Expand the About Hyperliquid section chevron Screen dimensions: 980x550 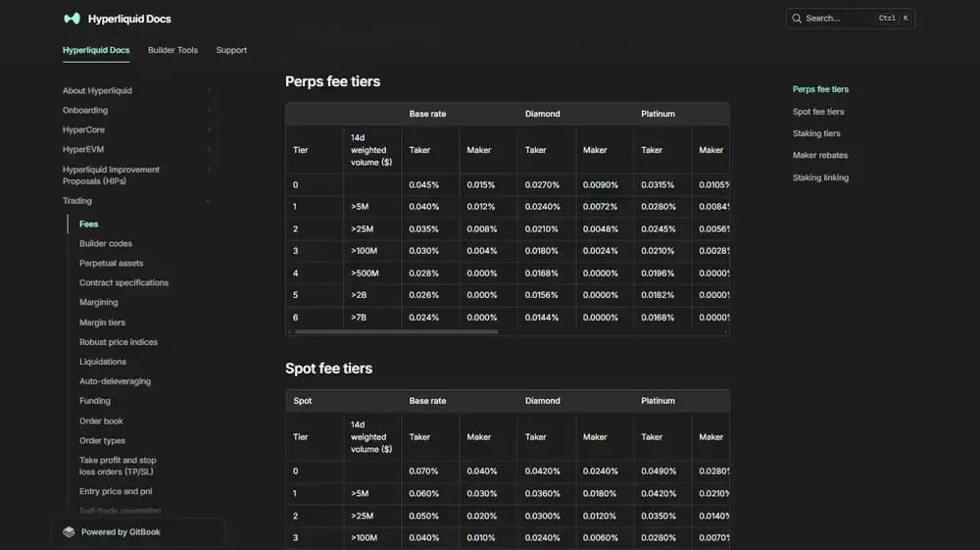pyautogui.click(x=209, y=90)
